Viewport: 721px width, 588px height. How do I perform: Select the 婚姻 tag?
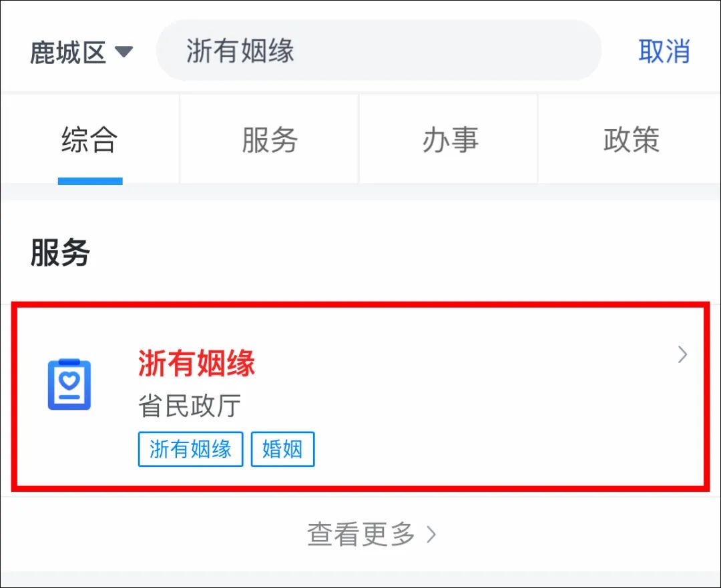coord(282,449)
